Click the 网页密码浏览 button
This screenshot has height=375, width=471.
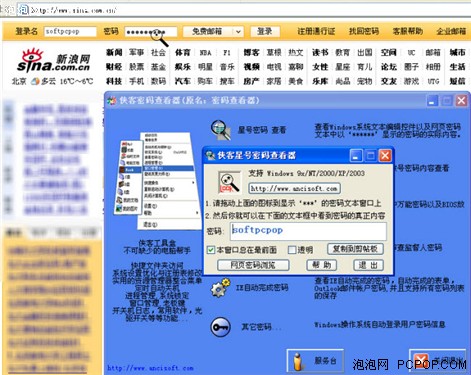(x=253, y=265)
